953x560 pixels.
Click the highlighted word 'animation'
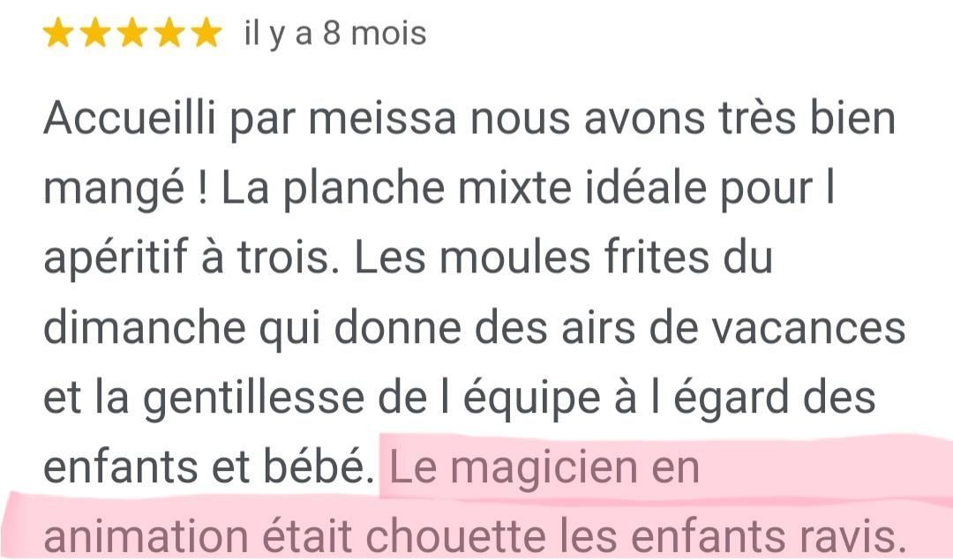146,537
